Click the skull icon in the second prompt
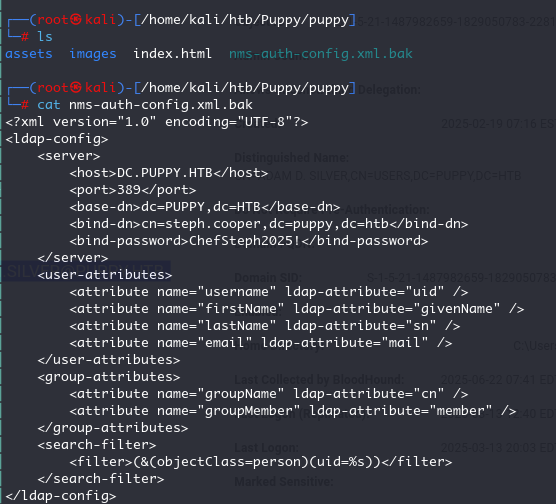The width and height of the screenshot is (556, 504). (x=76, y=87)
